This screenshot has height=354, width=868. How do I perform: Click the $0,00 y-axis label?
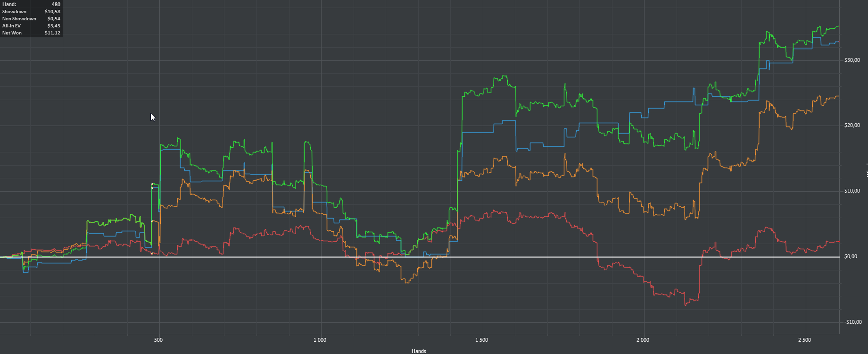point(851,257)
